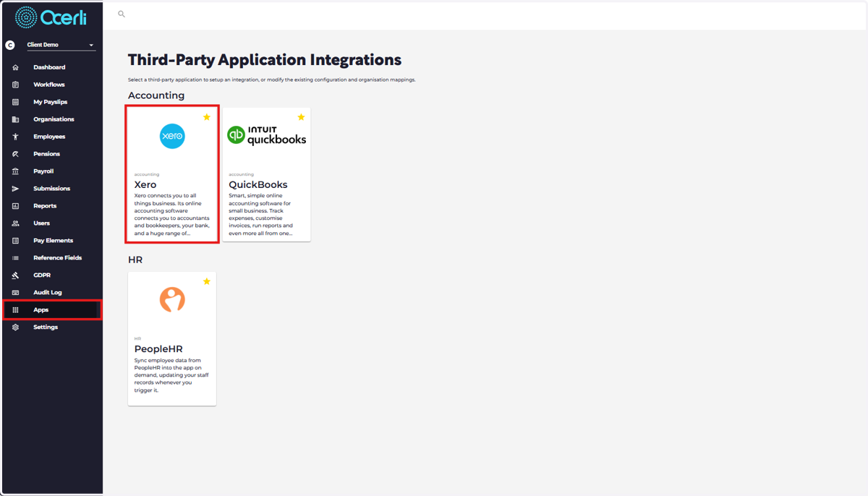868x496 pixels.
Task: Click the client avatar letter C
Action: pos(10,45)
